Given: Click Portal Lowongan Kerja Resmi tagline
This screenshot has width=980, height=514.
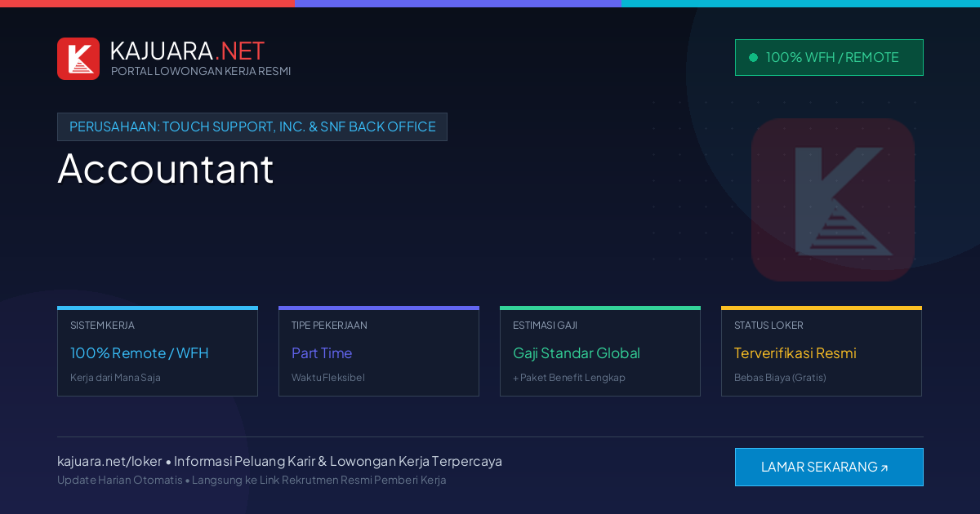Looking at the screenshot, I should [x=201, y=71].
